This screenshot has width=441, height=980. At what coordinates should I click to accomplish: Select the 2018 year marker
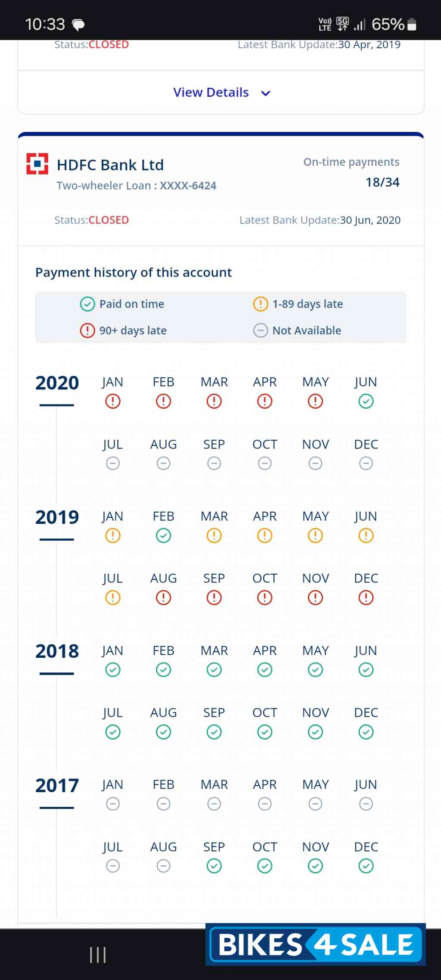pyautogui.click(x=57, y=651)
